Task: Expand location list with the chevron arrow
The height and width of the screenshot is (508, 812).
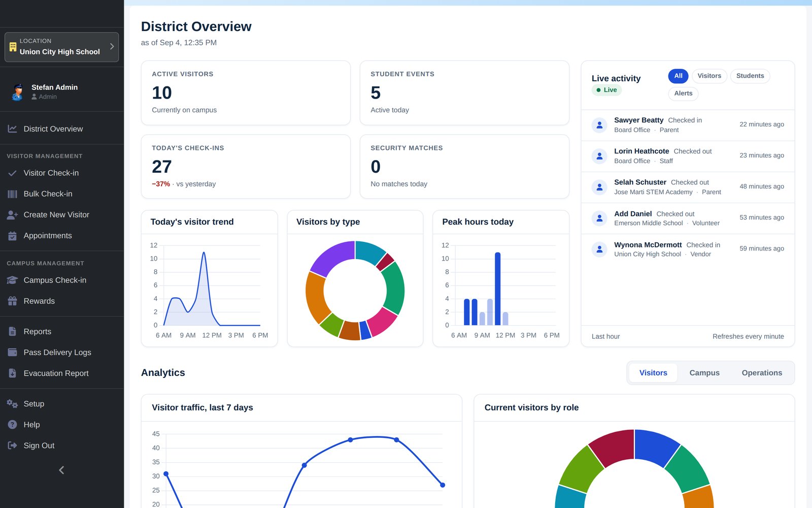Action: [112, 47]
